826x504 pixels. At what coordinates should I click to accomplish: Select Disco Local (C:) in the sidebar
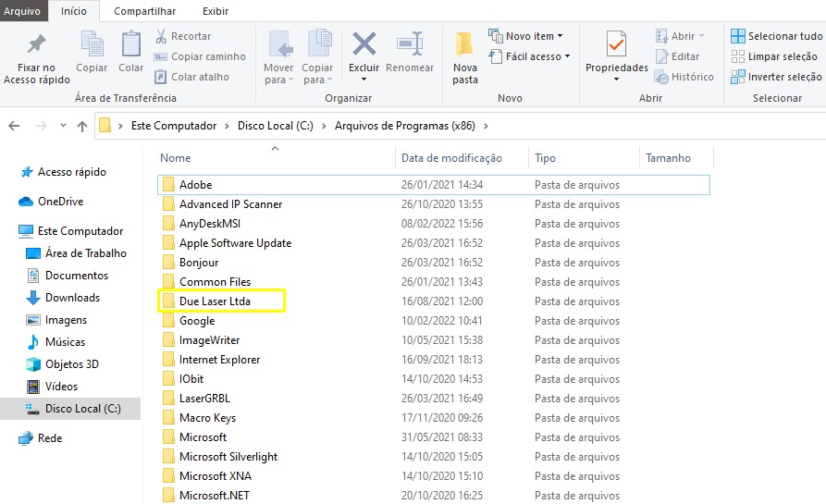(70, 409)
